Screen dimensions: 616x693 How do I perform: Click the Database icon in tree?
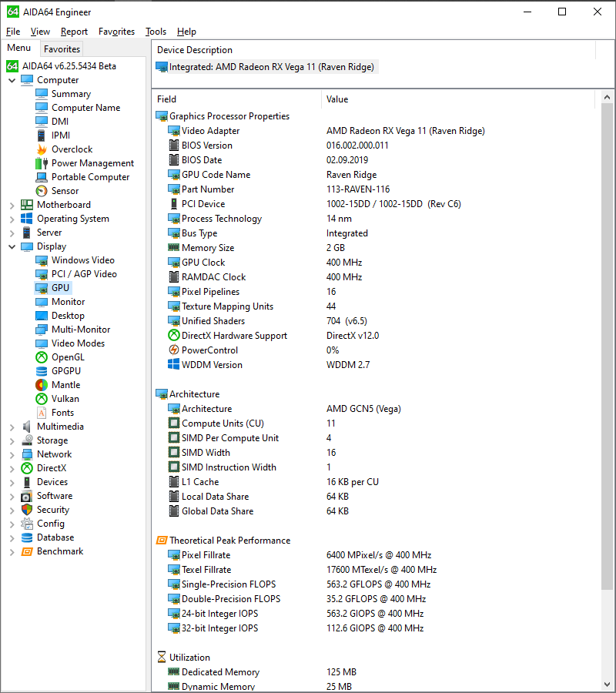(x=27, y=537)
